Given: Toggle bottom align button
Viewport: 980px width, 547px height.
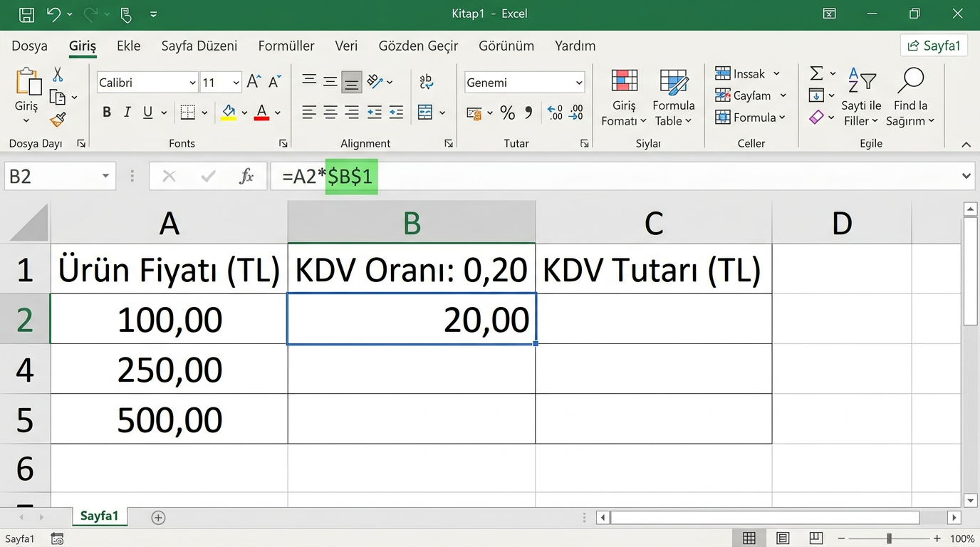Looking at the screenshot, I should pos(351,83).
